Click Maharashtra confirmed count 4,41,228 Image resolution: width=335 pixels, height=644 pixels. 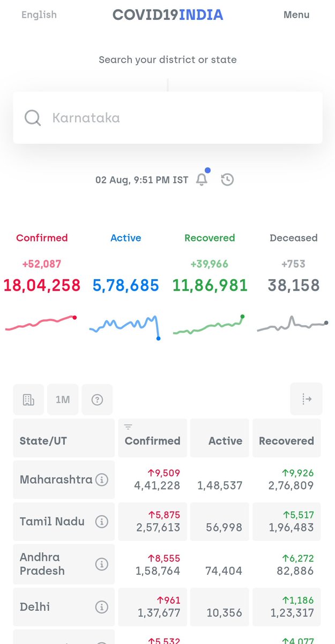click(157, 486)
